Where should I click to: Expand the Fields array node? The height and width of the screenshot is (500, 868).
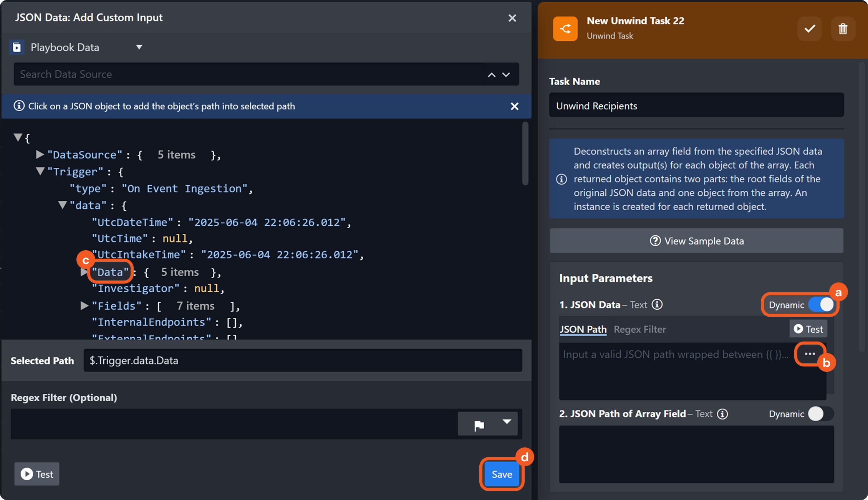click(x=84, y=305)
